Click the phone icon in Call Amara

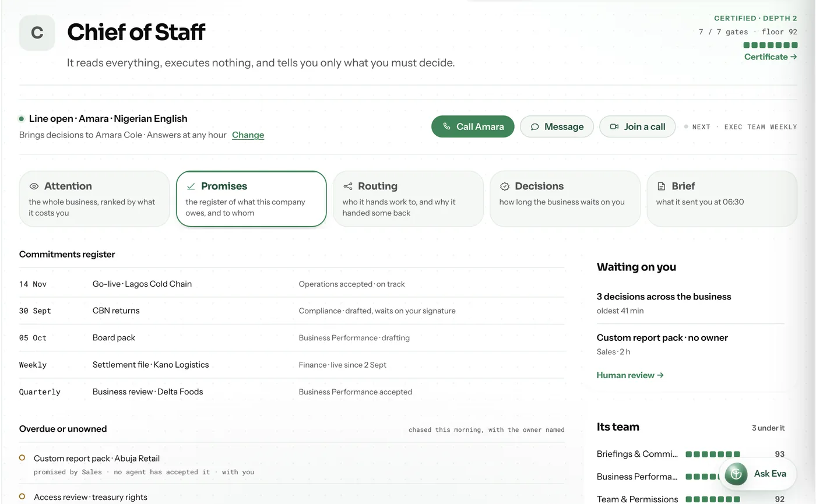tap(446, 126)
